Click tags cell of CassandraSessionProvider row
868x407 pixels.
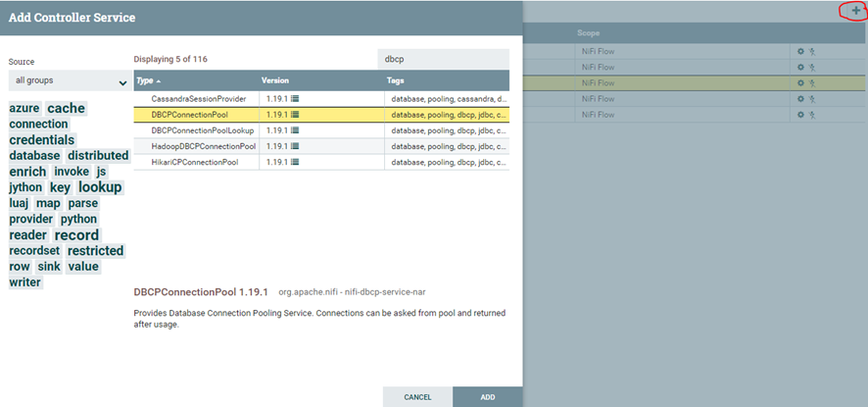pos(447,99)
